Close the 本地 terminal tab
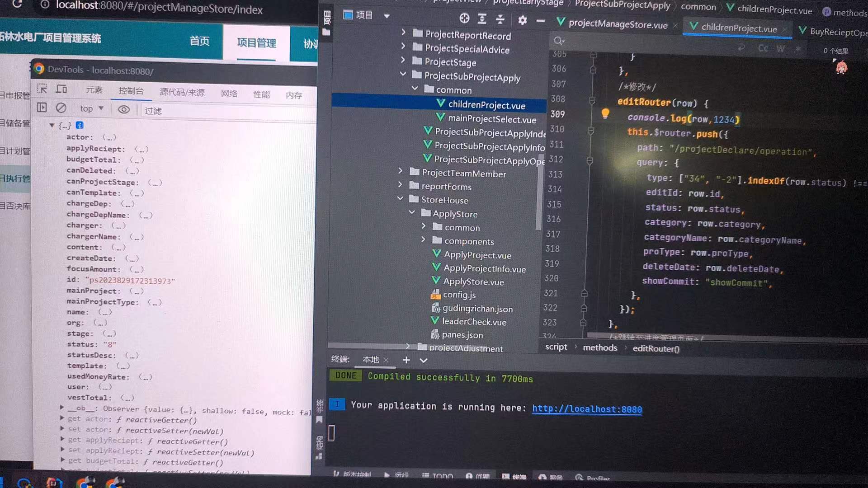Screen dimensions: 868x488 (386, 360)
